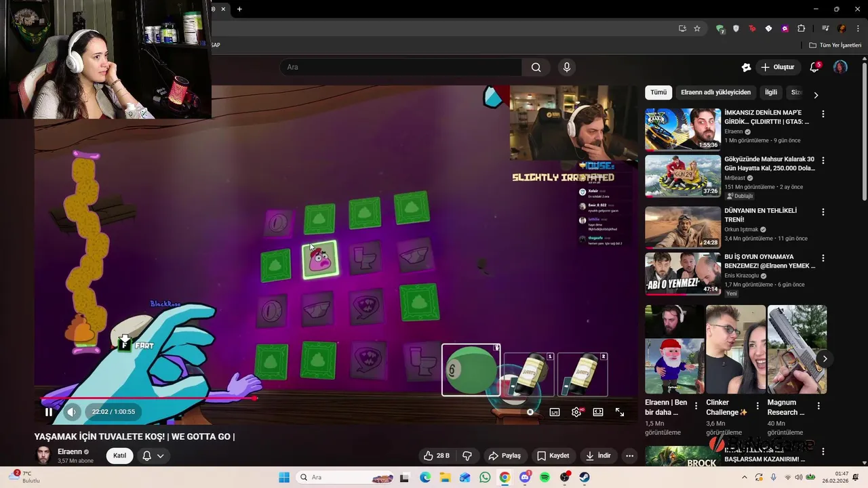Viewport: 868px width, 488px height.
Task: Open WhatsApp from the taskbar
Action: (x=485, y=477)
